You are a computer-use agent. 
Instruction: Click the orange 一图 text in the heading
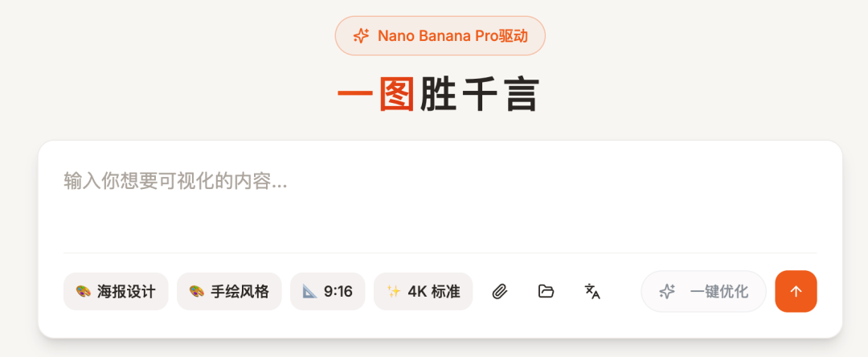[x=376, y=95]
